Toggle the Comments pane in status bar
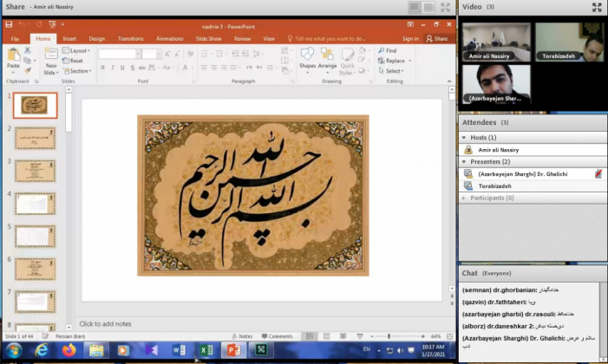The image size is (608, 364). point(278,336)
